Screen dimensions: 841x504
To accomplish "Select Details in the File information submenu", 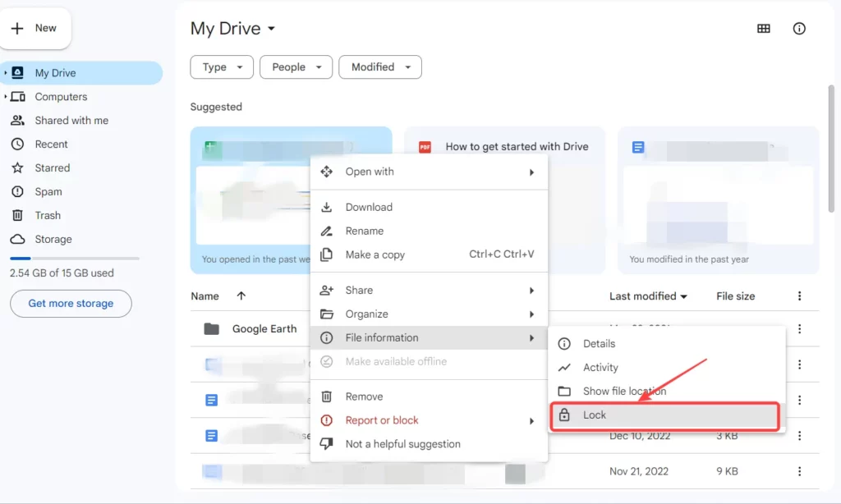I will coord(667,344).
